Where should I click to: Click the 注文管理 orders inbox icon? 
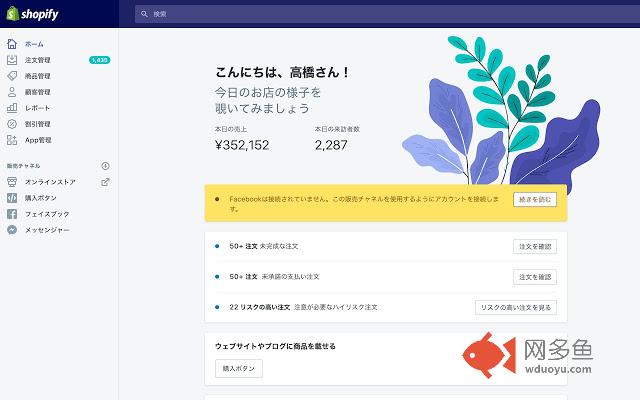pyautogui.click(x=12, y=60)
